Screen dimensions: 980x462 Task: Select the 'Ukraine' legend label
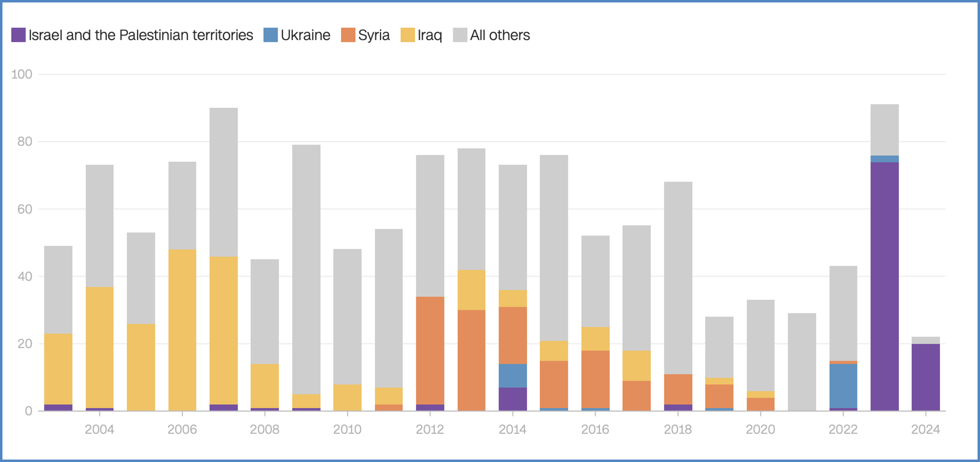(x=305, y=35)
